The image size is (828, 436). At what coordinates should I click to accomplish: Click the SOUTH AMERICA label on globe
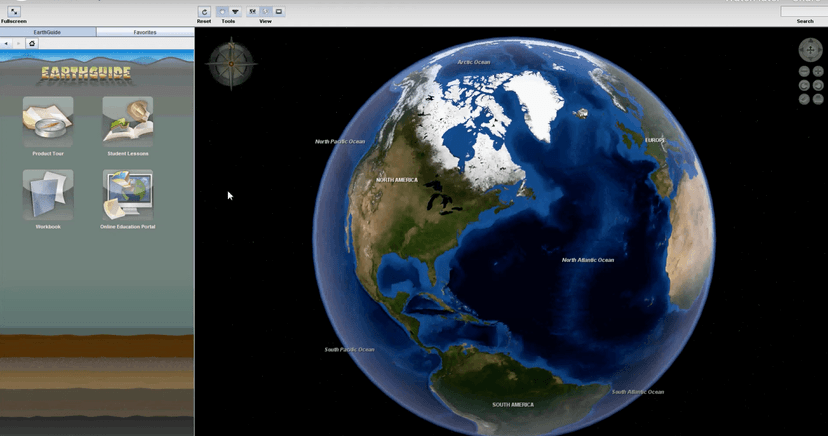coord(513,405)
